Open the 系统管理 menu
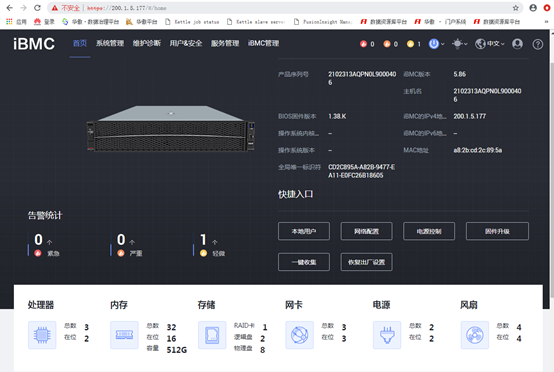 tap(110, 43)
